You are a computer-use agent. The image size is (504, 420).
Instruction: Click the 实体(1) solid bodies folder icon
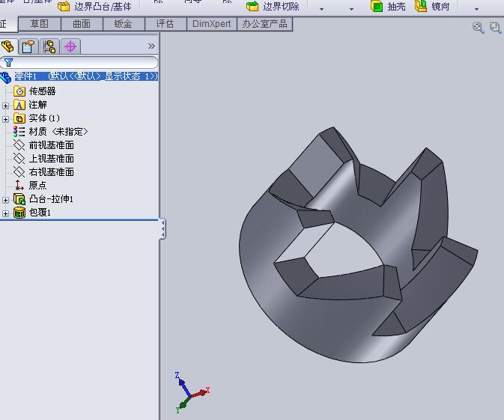(x=19, y=118)
